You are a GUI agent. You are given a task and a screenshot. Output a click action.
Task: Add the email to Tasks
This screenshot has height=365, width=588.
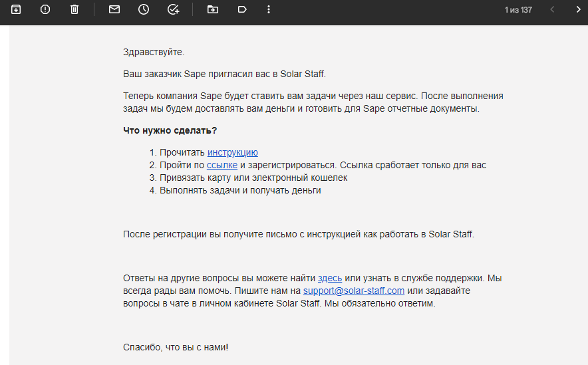pos(173,9)
